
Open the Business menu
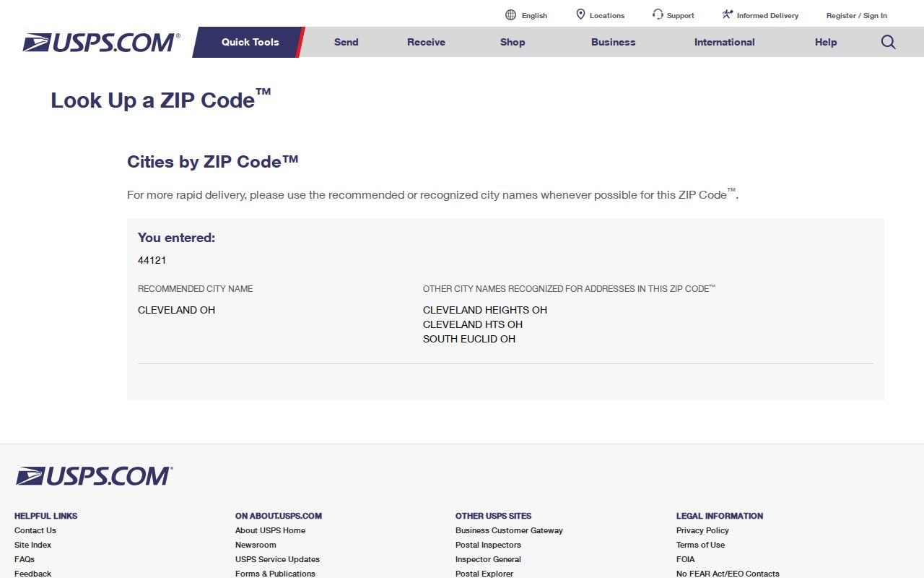pos(613,42)
